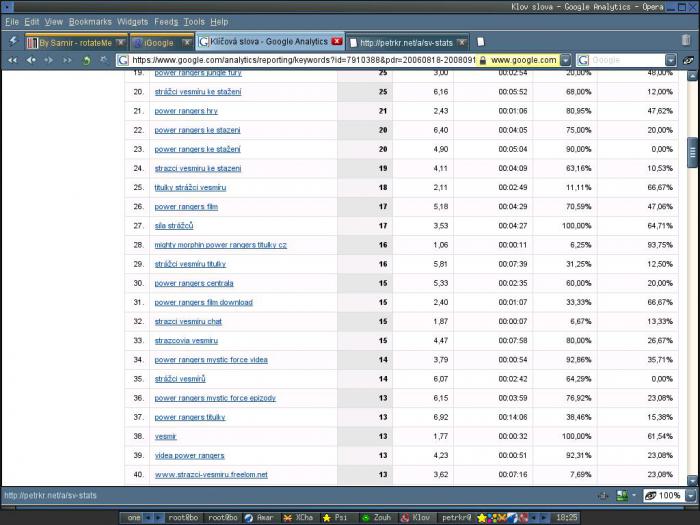Open keyword link 'síla strážců'
The width and height of the screenshot is (700, 525).
[174, 226]
